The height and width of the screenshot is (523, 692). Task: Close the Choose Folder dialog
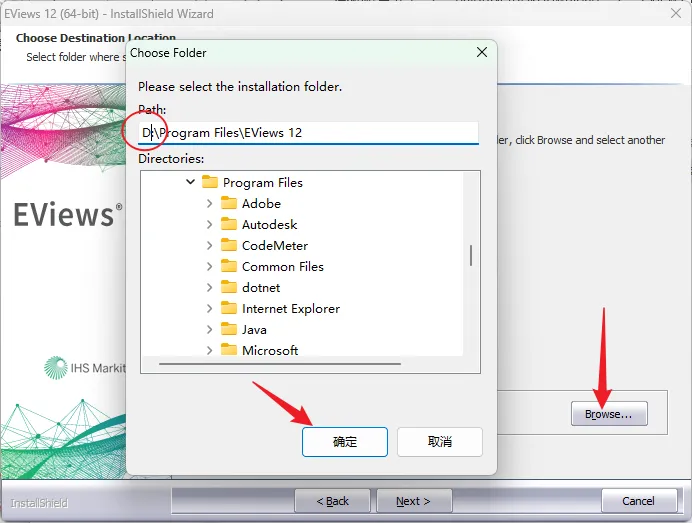tap(482, 53)
